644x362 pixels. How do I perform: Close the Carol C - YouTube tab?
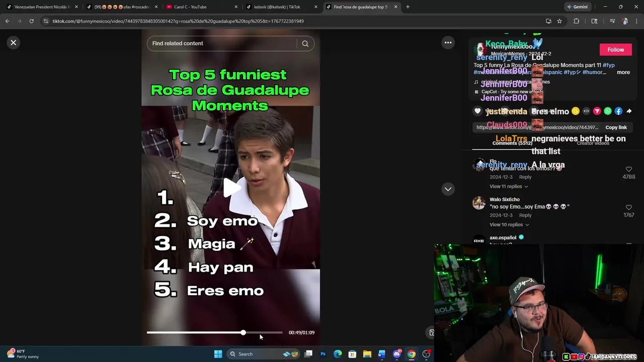click(236, 7)
